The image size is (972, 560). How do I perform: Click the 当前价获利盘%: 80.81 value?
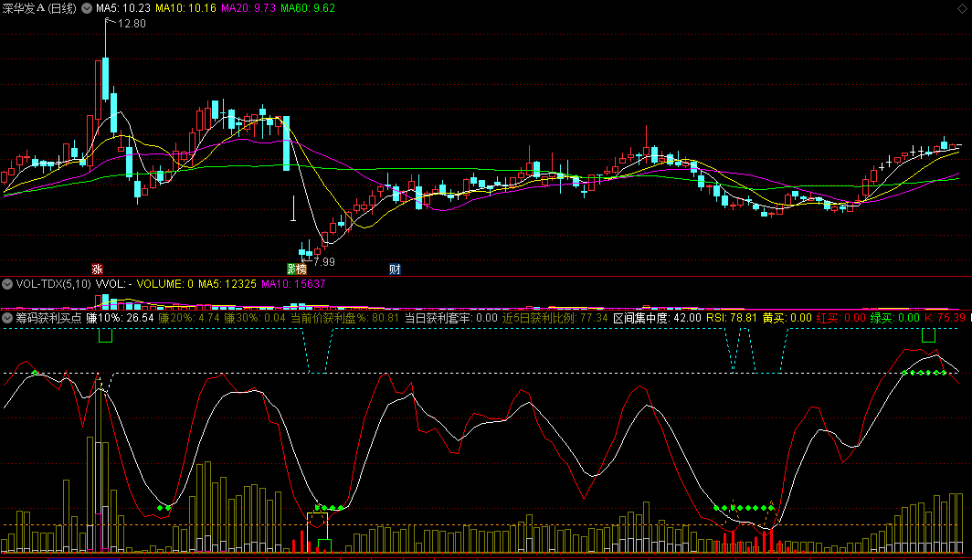(344, 318)
